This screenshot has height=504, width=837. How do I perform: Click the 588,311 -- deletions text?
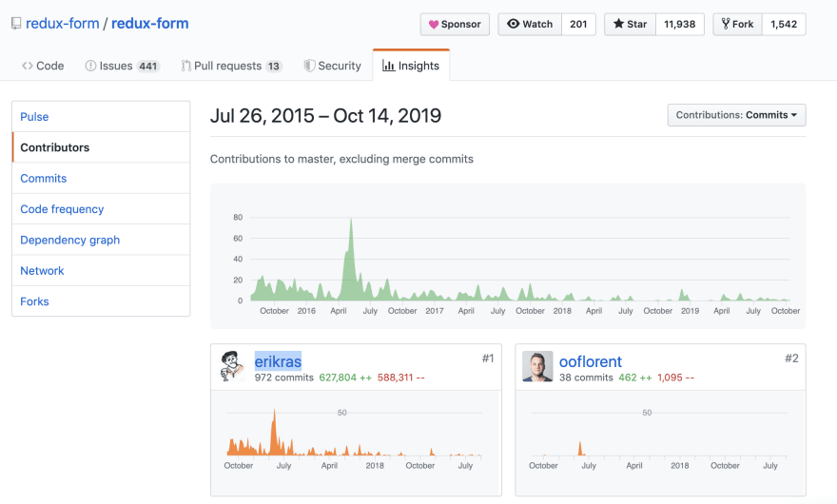tap(400, 378)
